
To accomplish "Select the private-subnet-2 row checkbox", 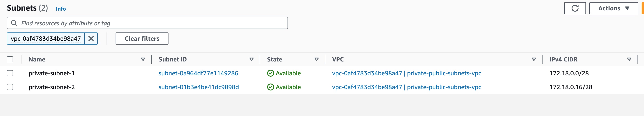I will click(x=10, y=87).
